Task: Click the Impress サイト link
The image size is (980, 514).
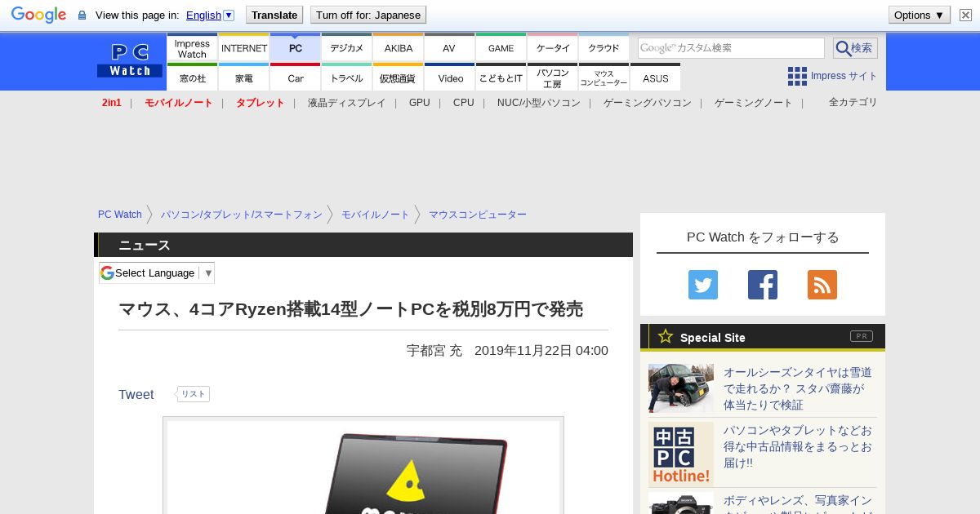Action: point(844,76)
